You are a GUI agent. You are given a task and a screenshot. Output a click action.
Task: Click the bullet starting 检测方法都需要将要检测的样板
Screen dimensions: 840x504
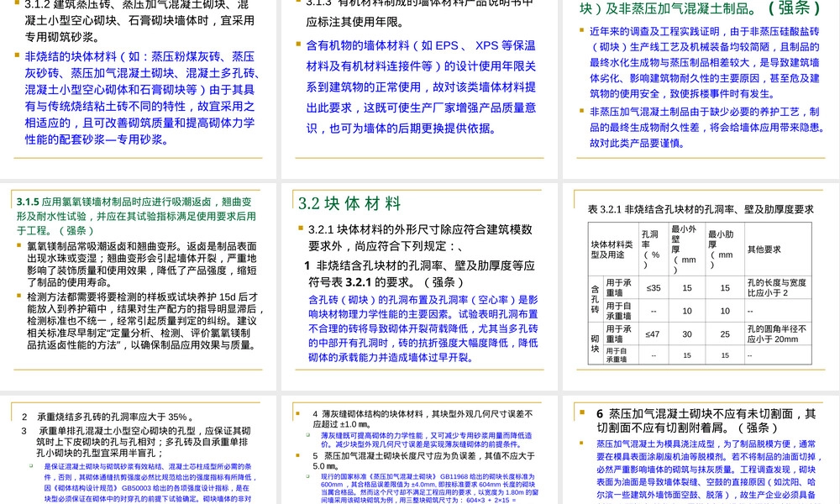[x=145, y=321]
